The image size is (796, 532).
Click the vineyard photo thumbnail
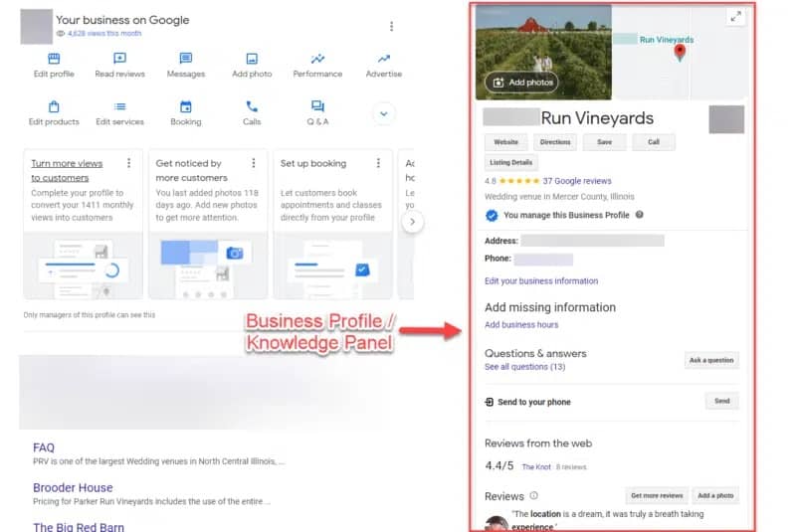point(543,53)
